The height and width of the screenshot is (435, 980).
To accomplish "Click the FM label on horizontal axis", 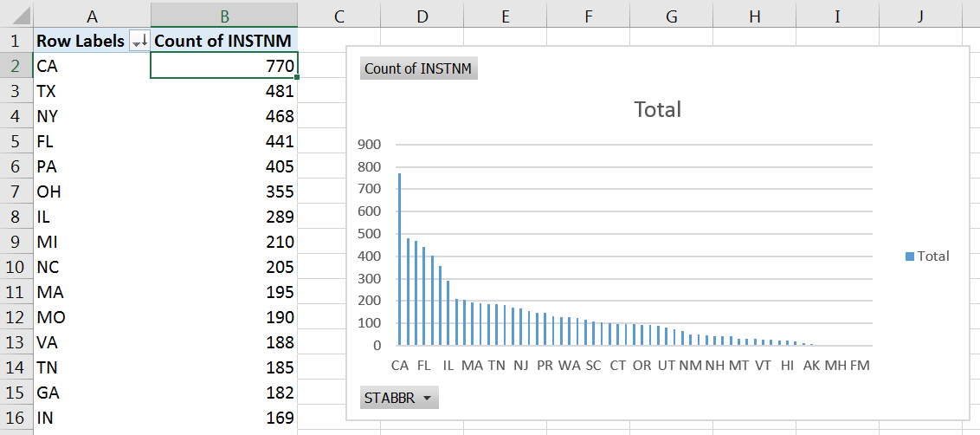I will (860, 365).
